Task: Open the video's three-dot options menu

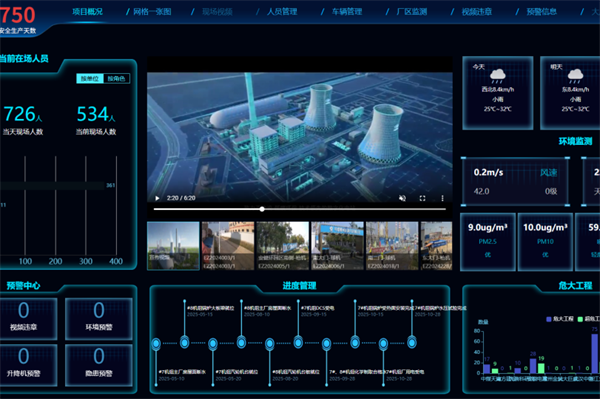Action: pyautogui.click(x=442, y=198)
